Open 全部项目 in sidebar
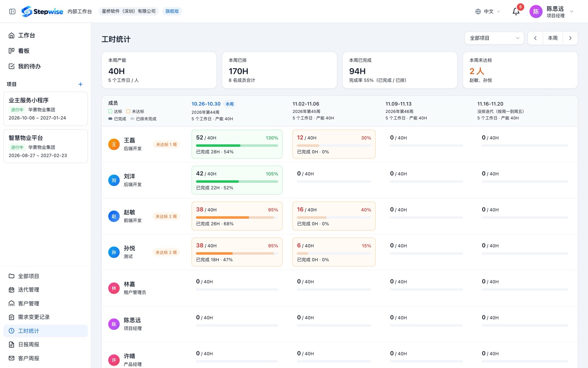Screen dimensions: 588x368 tap(46, 276)
